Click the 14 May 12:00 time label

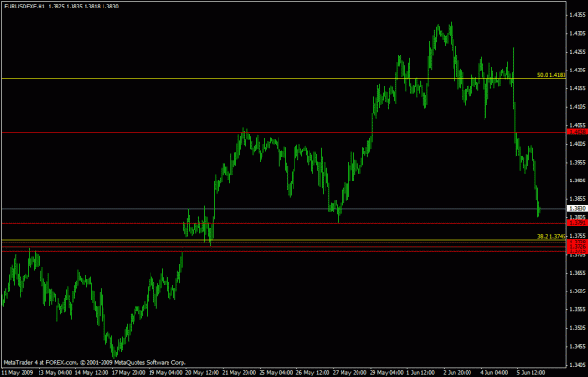point(91,373)
